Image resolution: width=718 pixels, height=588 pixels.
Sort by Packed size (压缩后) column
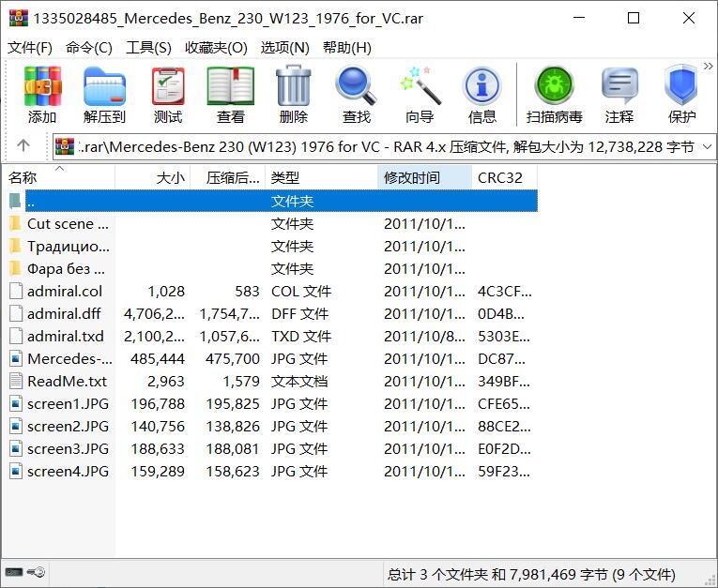pyautogui.click(x=228, y=177)
